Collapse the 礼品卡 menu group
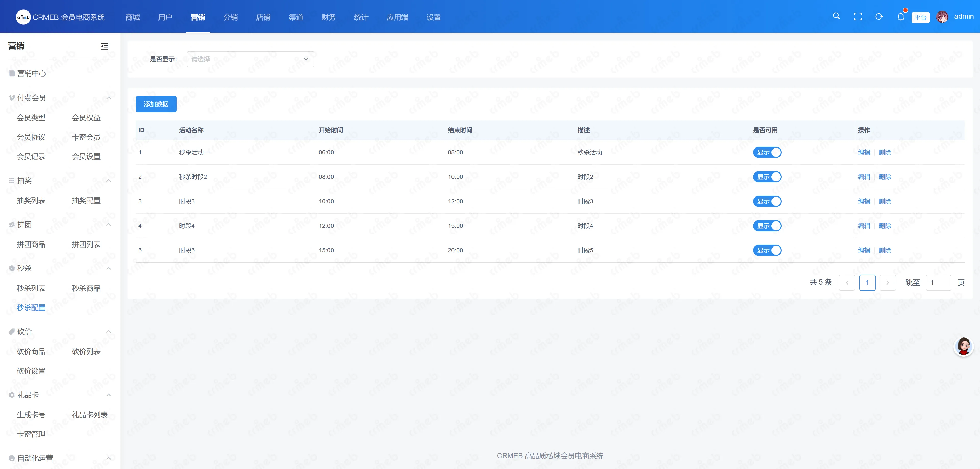Screen dimensions: 980x469 [x=109, y=395]
